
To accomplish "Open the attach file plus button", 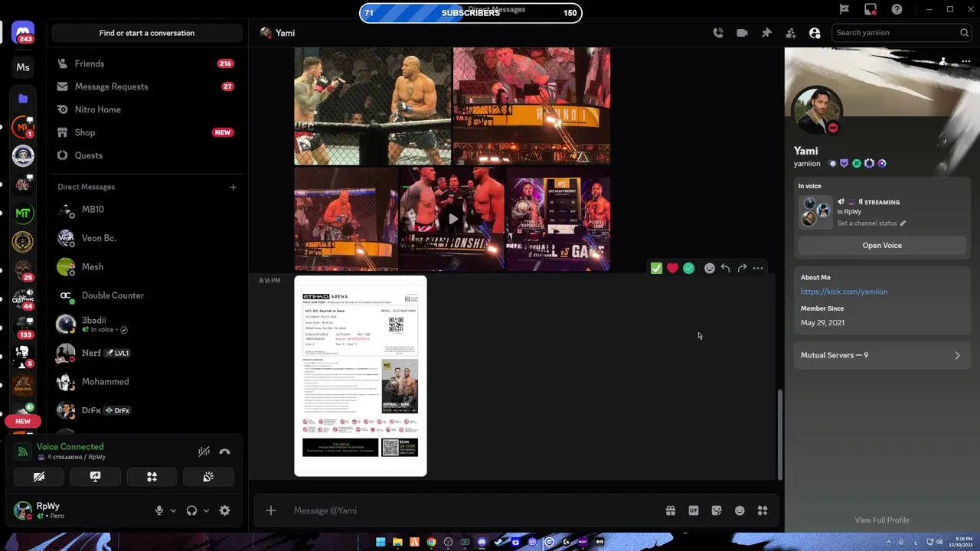I will click(x=271, y=510).
